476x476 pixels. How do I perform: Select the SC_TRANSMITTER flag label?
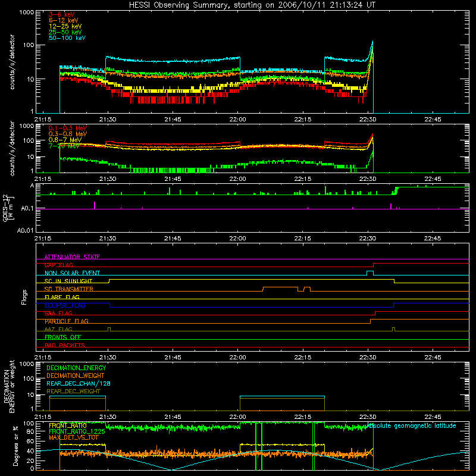pos(69,289)
